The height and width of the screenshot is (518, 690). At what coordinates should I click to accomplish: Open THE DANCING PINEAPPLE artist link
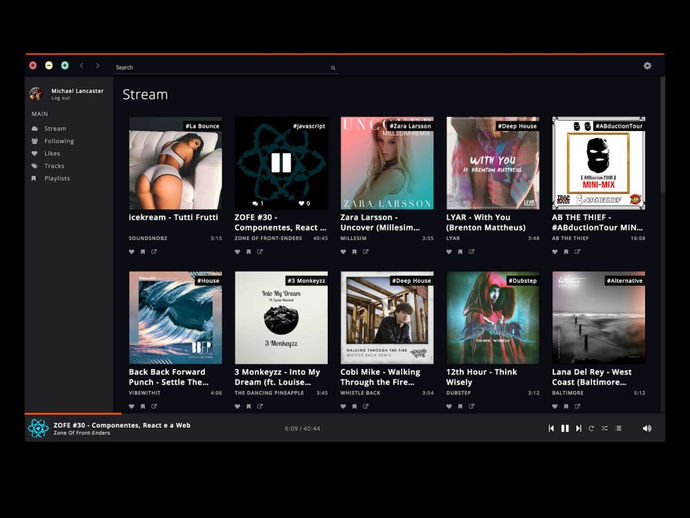coord(269,393)
